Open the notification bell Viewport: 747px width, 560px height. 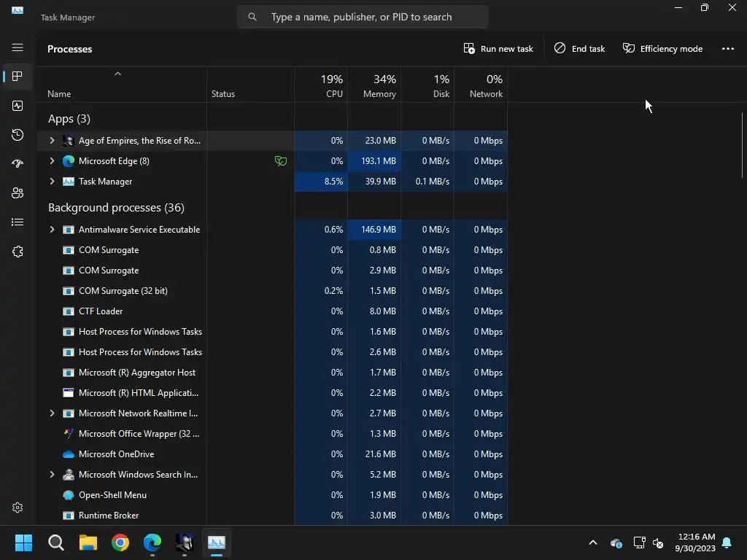[x=727, y=542]
